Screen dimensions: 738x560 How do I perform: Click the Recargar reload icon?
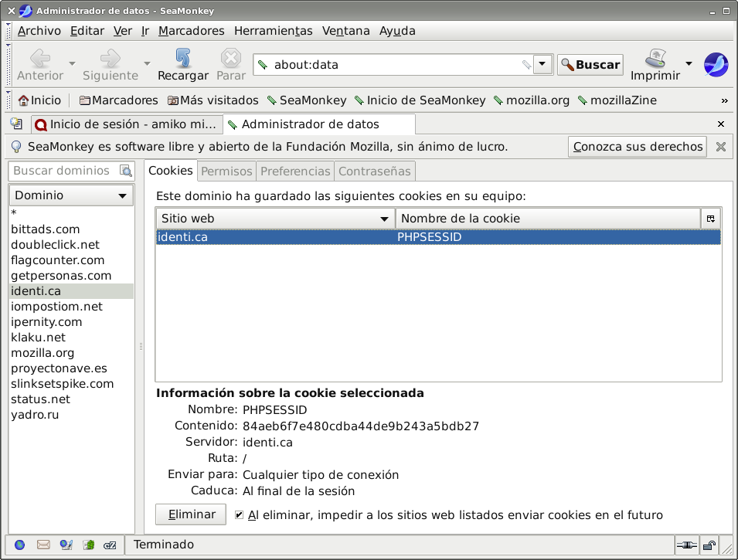182,58
